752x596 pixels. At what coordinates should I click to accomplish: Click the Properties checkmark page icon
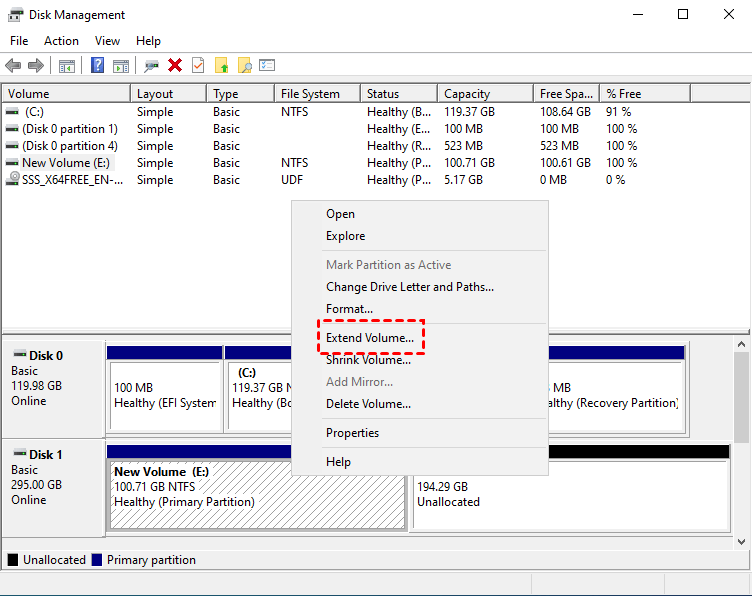[x=198, y=65]
